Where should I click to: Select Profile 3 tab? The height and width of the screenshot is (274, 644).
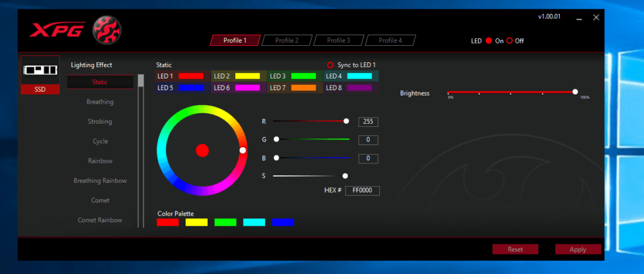click(338, 40)
